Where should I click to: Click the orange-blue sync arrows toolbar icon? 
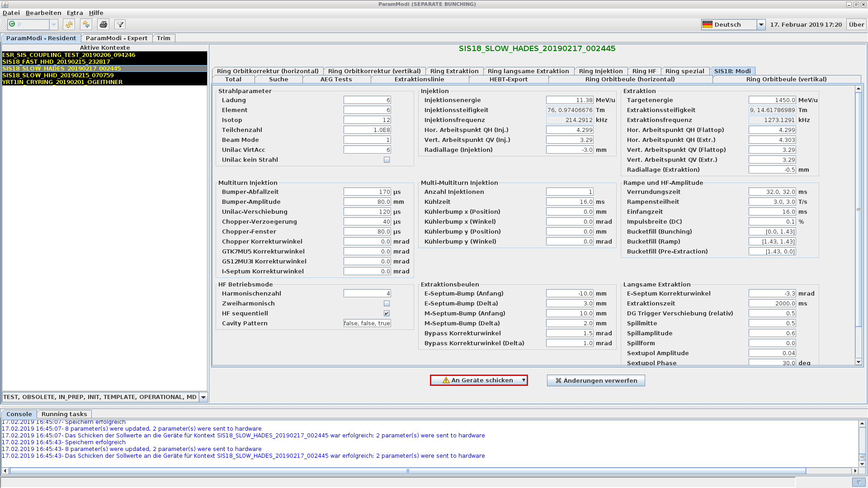tap(86, 24)
